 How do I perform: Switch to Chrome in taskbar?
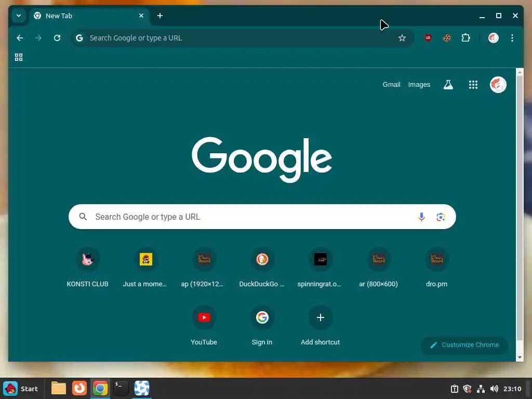[100, 388]
